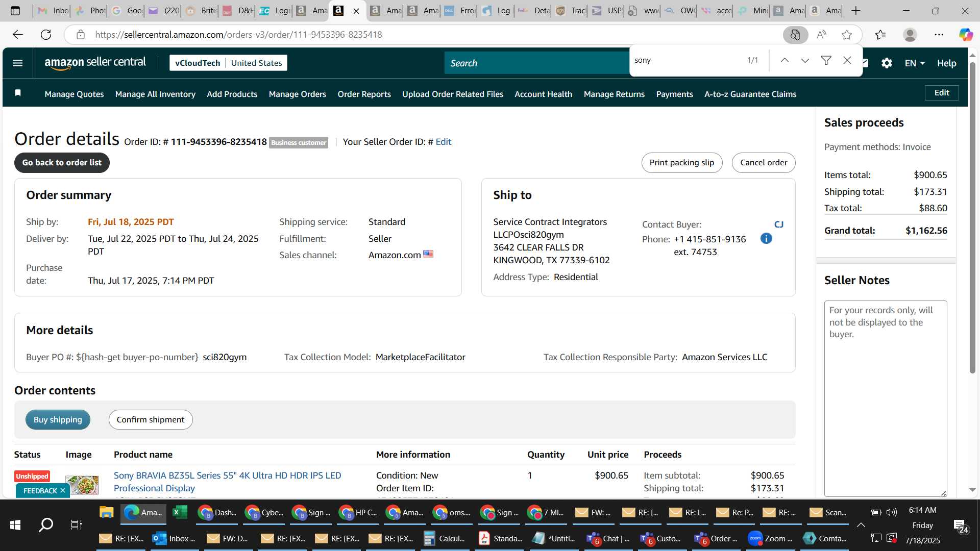Add this page to favorites star
Image resolution: width=980 pixels, height=551 pixels.
(847, 35)
